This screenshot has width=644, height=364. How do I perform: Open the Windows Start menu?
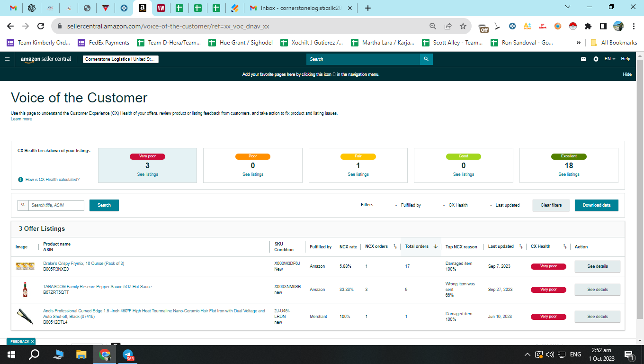[11, 355]
